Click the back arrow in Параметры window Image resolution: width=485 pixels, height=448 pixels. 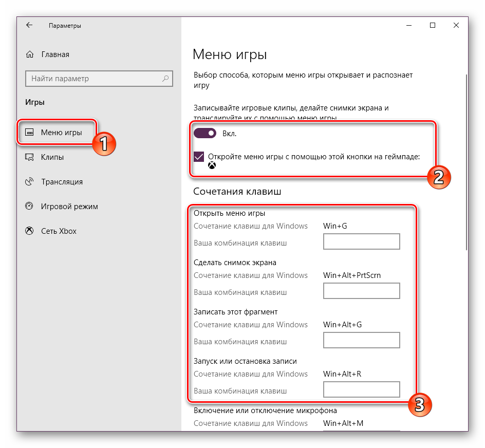point(29,25)
